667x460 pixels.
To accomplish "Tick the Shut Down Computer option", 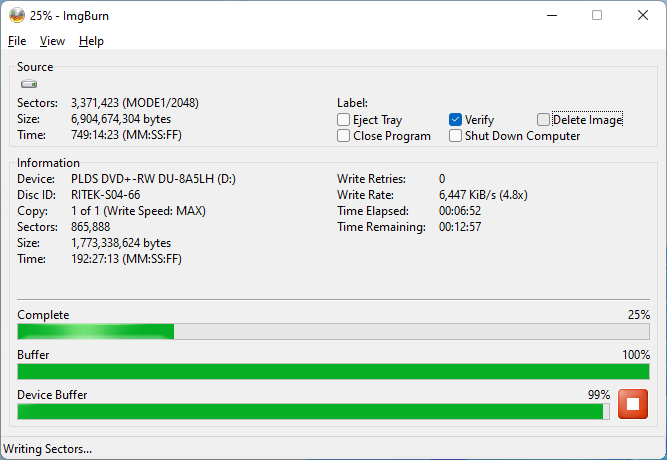I will coord(456,136).
